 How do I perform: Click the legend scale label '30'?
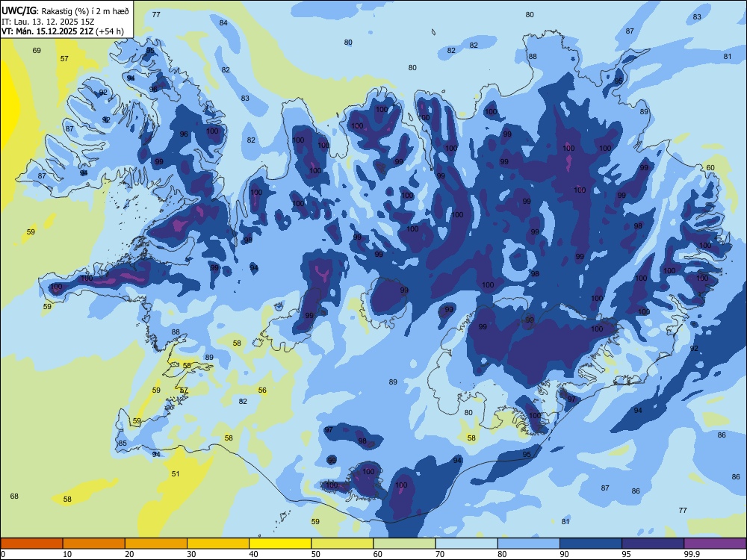coord(191,554)
